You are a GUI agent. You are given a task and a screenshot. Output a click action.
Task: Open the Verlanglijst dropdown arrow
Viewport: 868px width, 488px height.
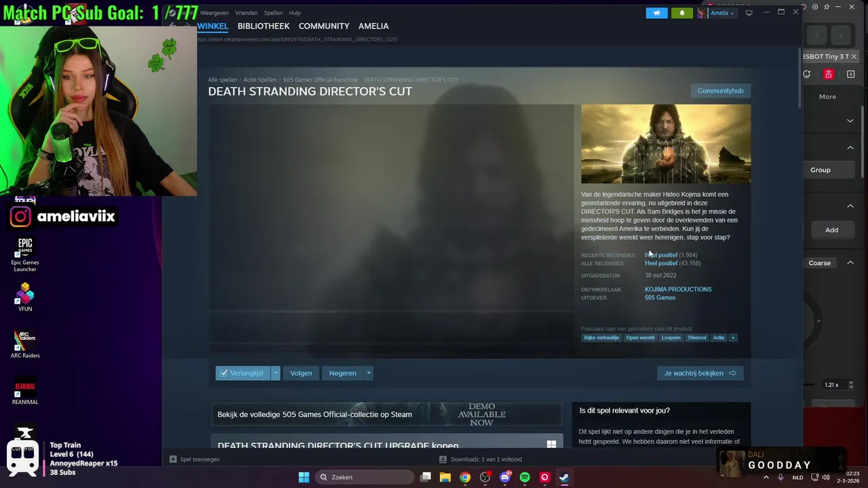coord(275,373)
